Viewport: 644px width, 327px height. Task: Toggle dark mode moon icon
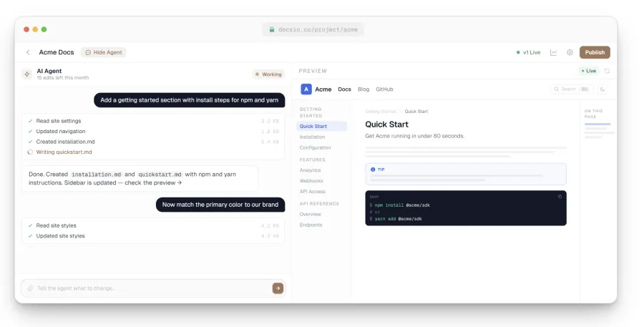602,89
